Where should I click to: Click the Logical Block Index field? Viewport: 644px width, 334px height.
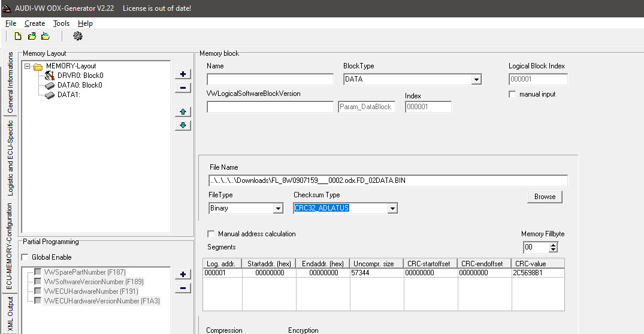(538, 79)
